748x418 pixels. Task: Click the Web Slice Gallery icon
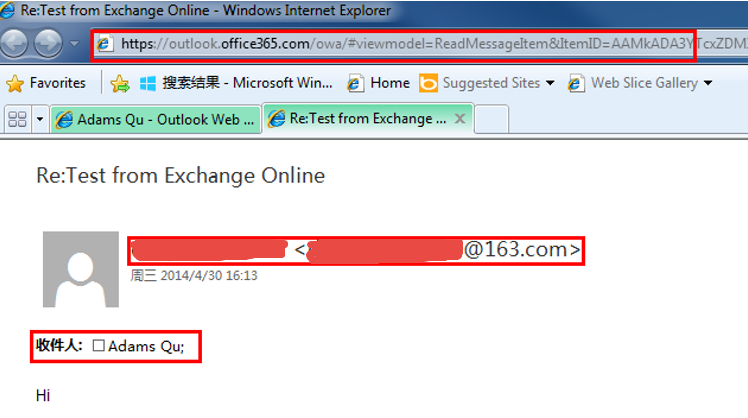click(x=576, y=83)
